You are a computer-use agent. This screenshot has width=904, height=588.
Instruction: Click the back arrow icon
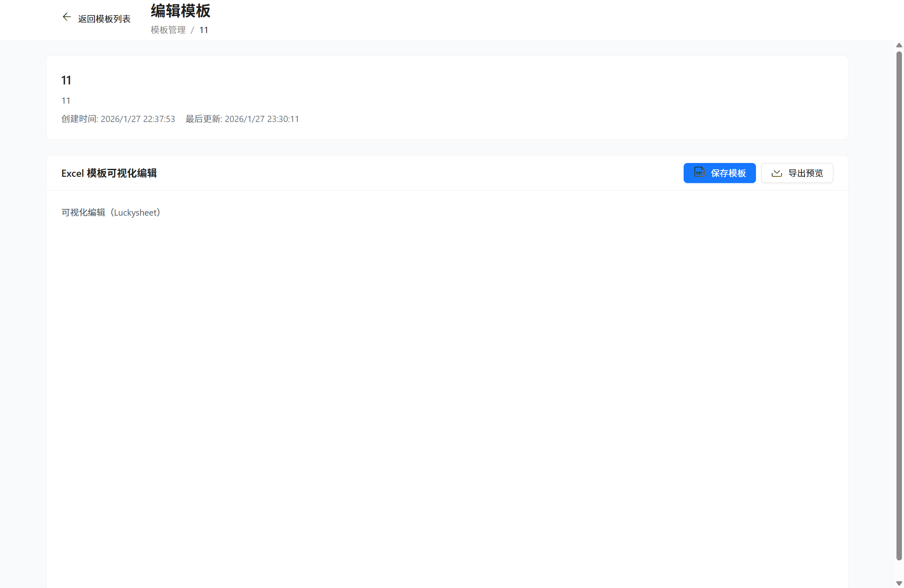(x=66, y=17)
